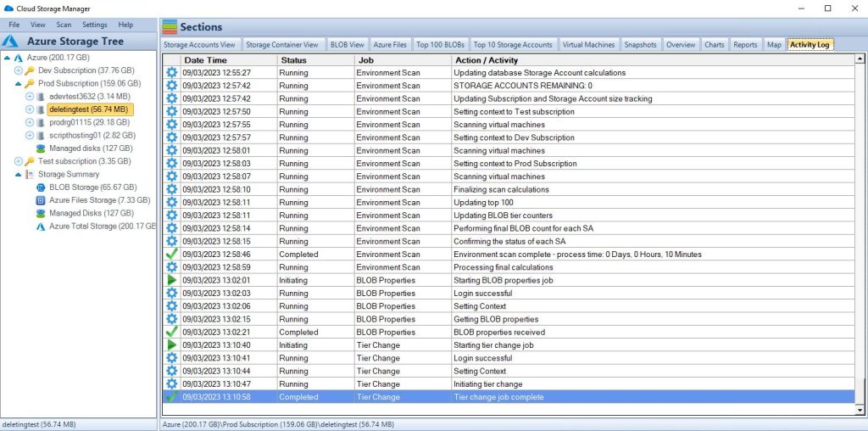The image size is (868, 431).
Task: Click the disk icon beside Managed disks (127 GB)
Action: pyautogui.click(x=41, y=148)
